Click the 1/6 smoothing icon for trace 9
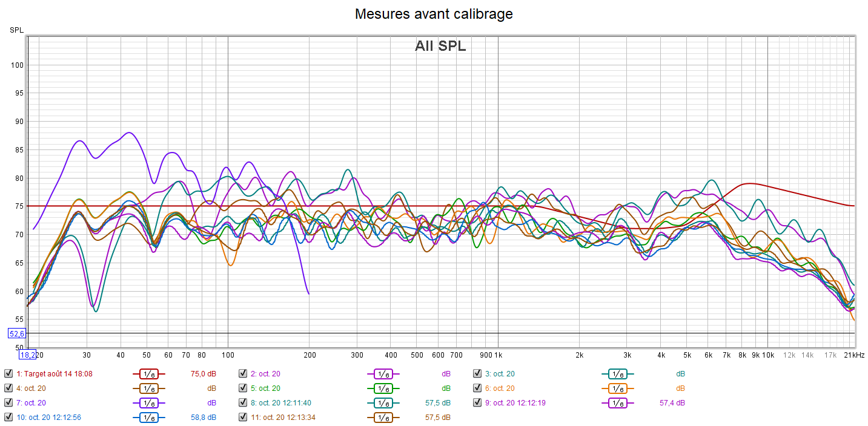Viewport: 868px width, 426px height. [x=617, y=403]
